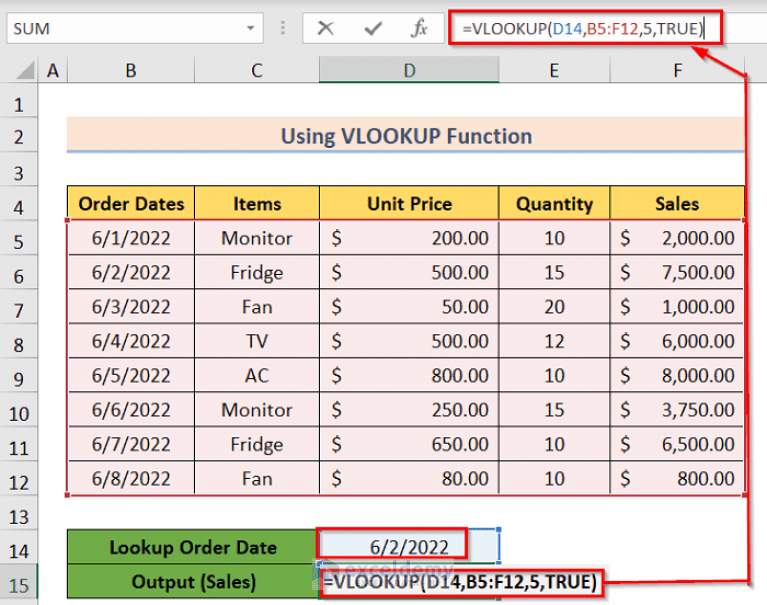
Task: Select the 6/3/2022 date cell
Action: pyautogui.click(x=131, y=307)
